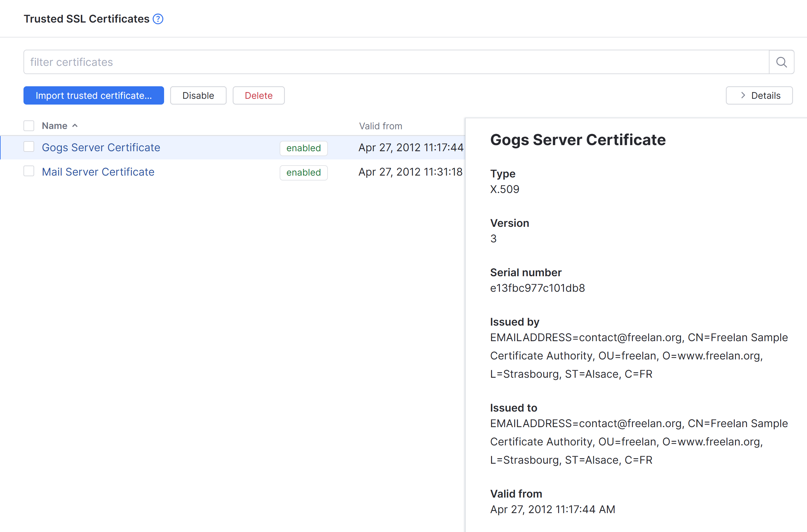Viewport: 807px width, 532px height.
Task: Click the Disable button
Action: [x=198, y=95]
